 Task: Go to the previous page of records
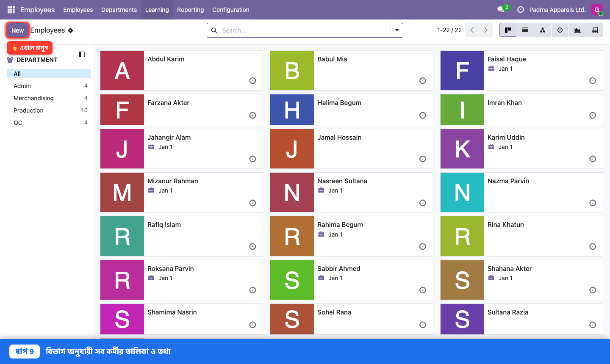tap(472, 30)
